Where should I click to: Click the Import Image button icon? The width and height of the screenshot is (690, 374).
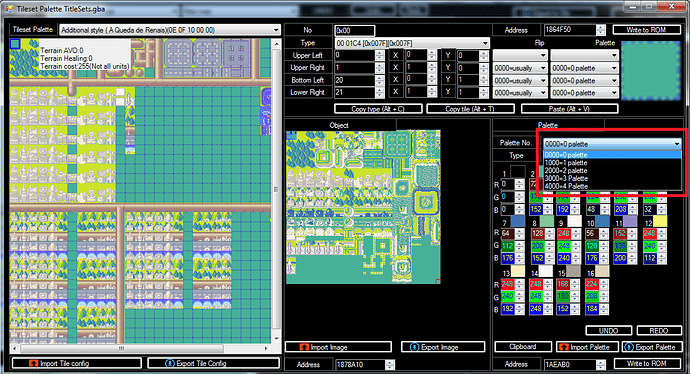coord(304,347)
